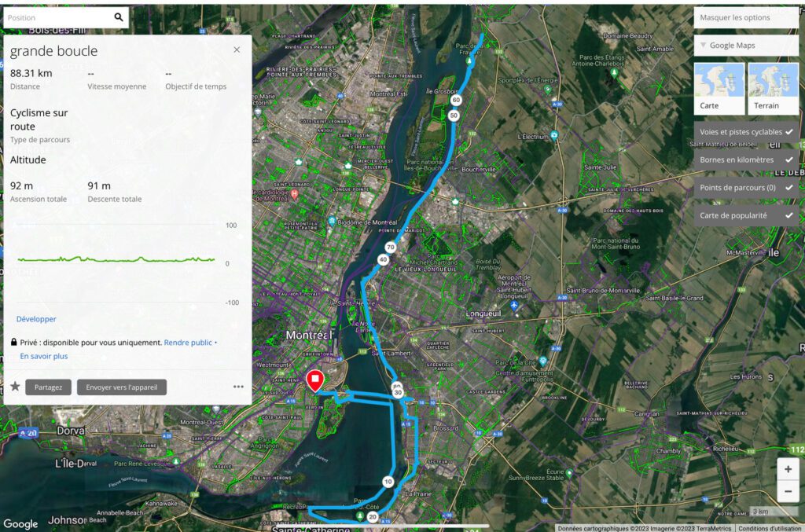
Task: Expand elevation chart with Développer
Action: 36,318
